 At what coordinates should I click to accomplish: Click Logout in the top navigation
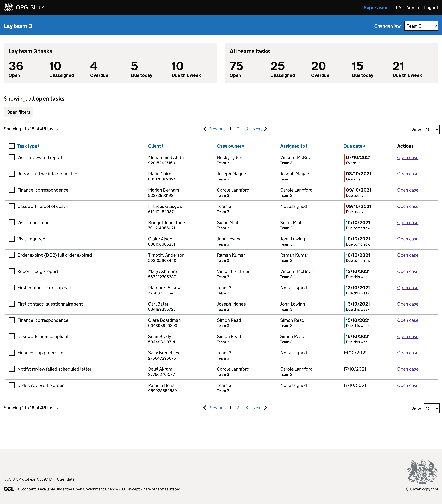(x=431, y=7)
